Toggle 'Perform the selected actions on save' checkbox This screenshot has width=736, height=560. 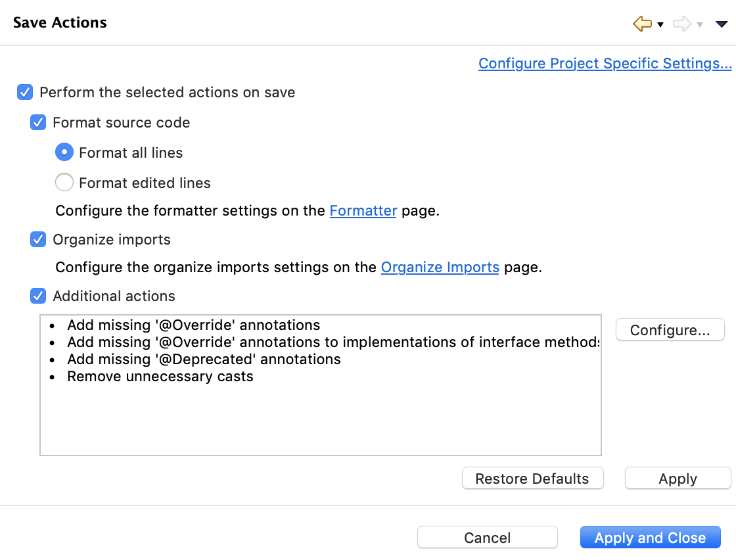(25, 92)
